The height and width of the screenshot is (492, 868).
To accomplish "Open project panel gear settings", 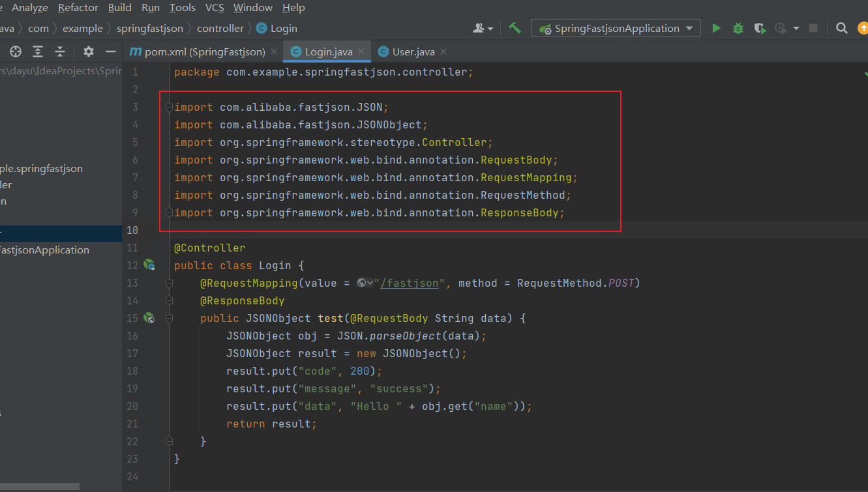I will pos(89,51).
